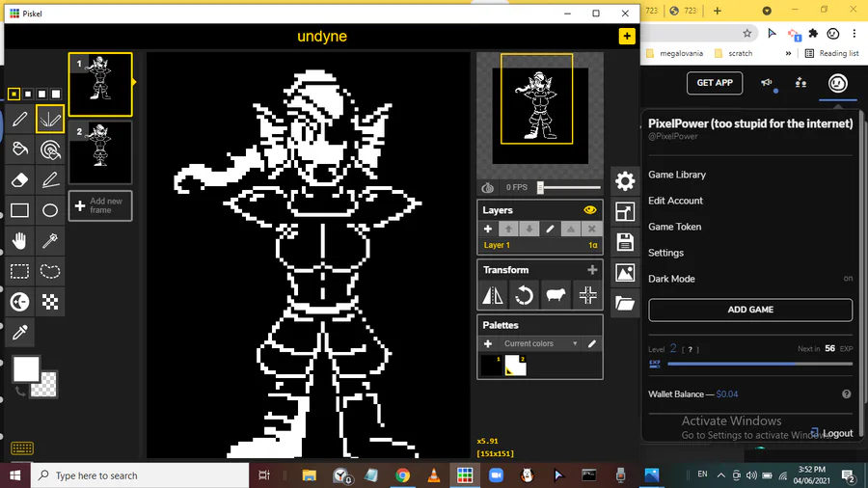Pick the white primary color swatch
The width and height of the screenshot is (868, 488).
point(26,369)
